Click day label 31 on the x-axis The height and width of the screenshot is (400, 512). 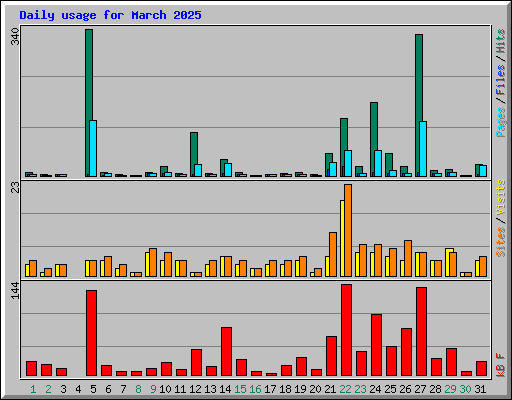[480, 389]
